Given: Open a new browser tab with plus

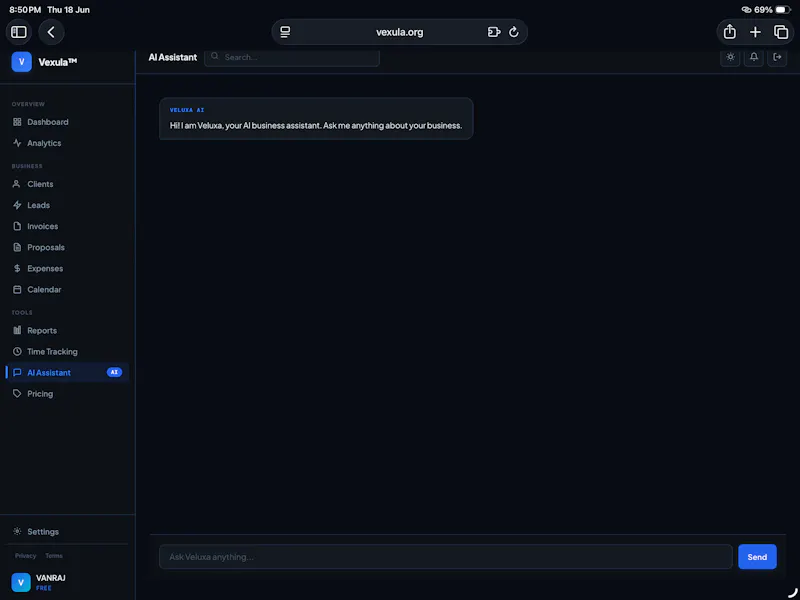Looking at the screenshot, I should pyautogui.click(x=755, y=32).
